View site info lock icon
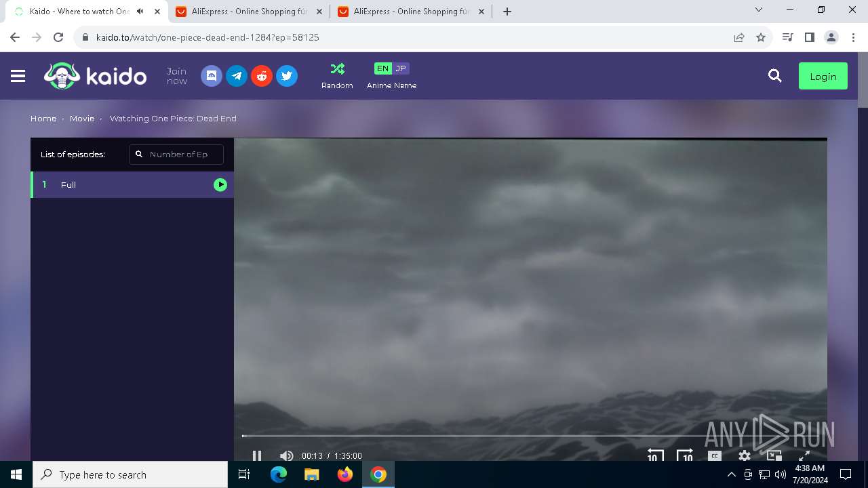The image size is (868, 488). point(85,37)
